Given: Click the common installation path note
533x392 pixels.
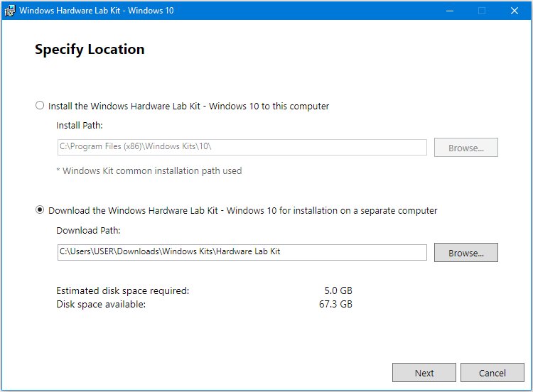Looking at the screenshot, I should click(x=149, y=170).
